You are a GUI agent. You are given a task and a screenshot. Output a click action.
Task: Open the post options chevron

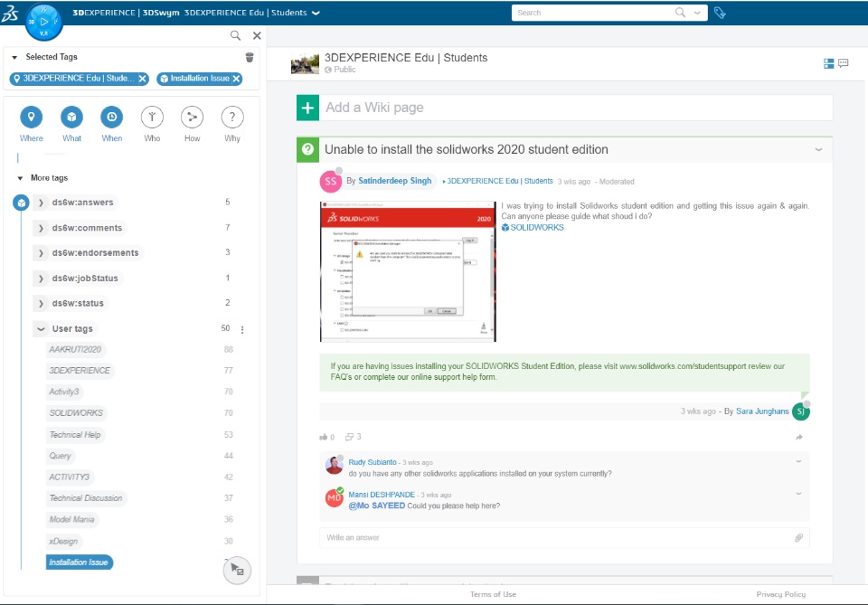(x=818, y=149)
